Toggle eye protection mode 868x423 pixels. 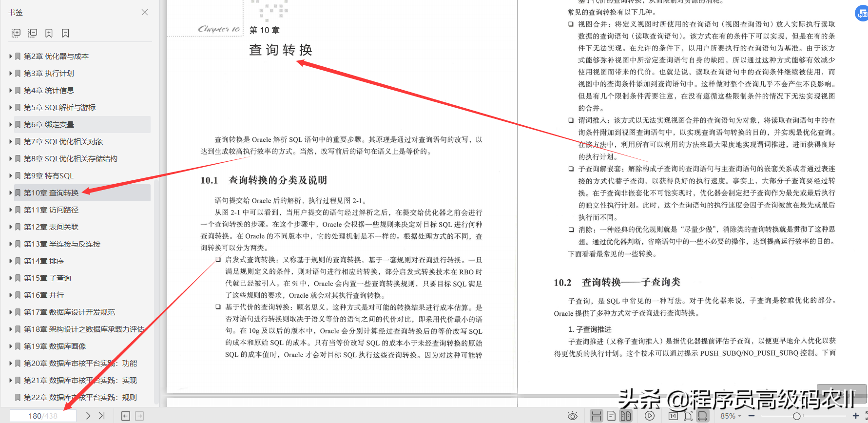point(573,416)
